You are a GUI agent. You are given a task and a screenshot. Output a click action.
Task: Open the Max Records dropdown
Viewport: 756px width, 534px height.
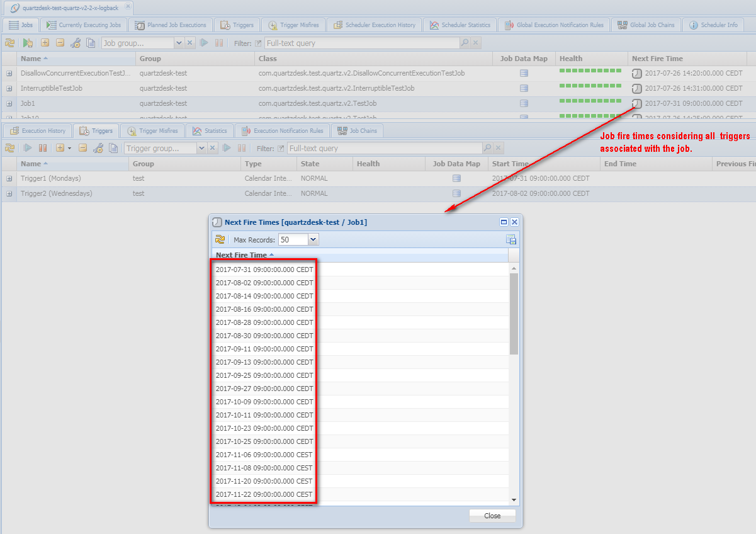coord(313,239)
